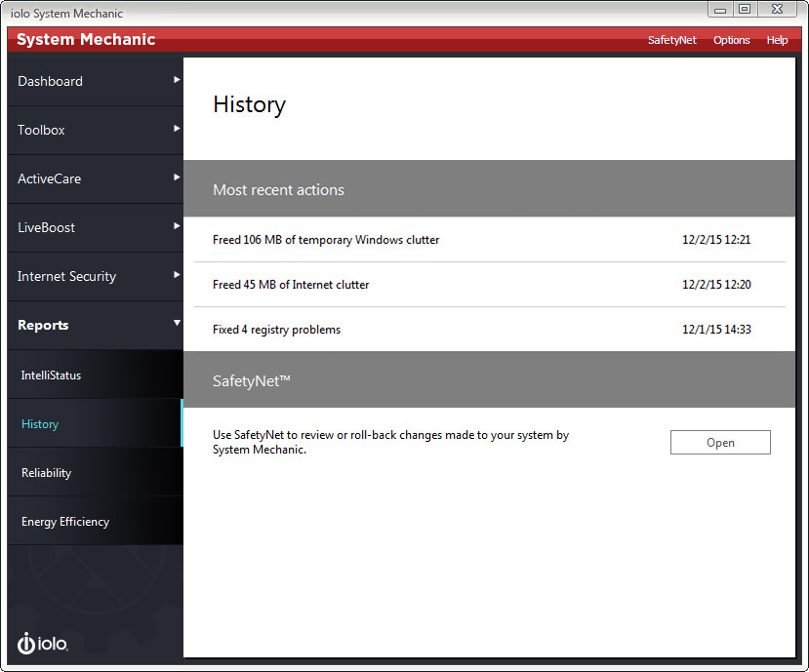The width and height of the screenshot is (809, 672).
Task: Click the 12/2/15 12:20 timestamp
Action: (716, 285)
